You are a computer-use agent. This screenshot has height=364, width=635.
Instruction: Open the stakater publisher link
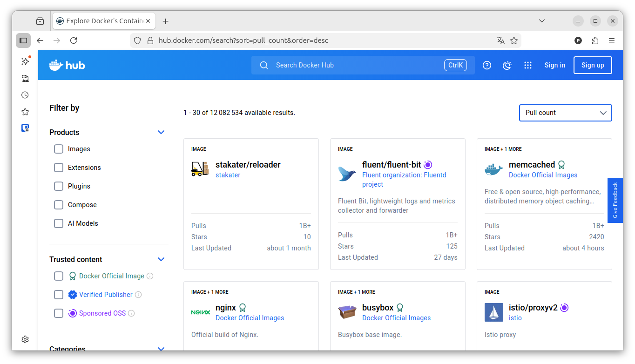coord(228,175)
